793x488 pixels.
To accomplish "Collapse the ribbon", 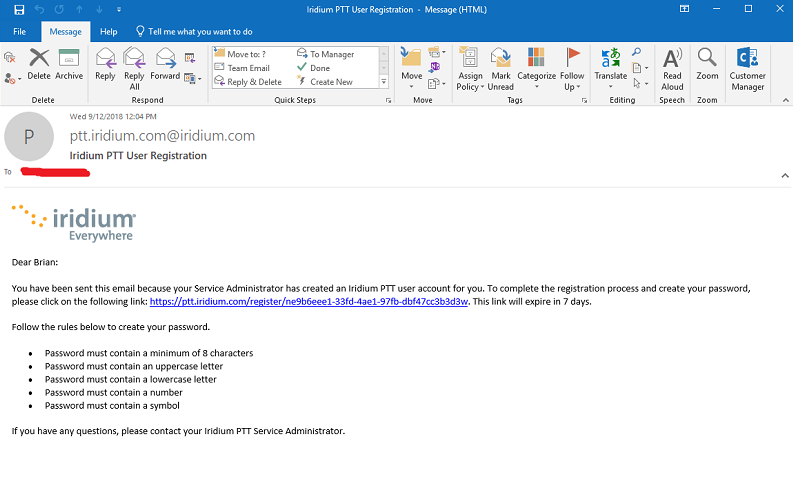I will pyautogui.click(x=785, y=100).
